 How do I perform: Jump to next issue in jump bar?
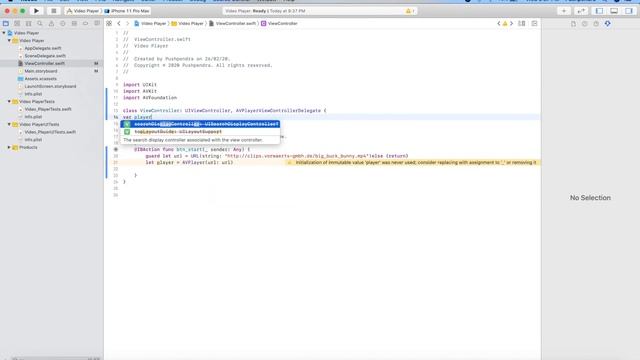tap(511, 24)
